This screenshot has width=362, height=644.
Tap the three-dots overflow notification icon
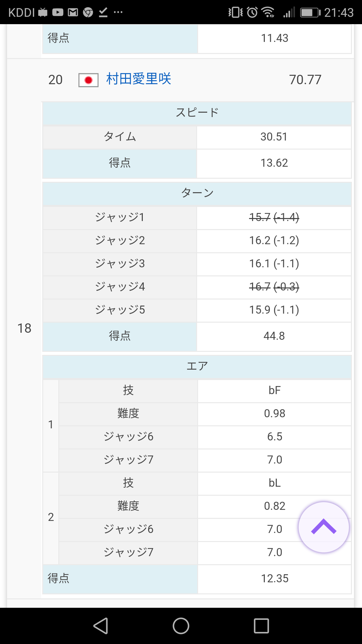tap(118, 12)
